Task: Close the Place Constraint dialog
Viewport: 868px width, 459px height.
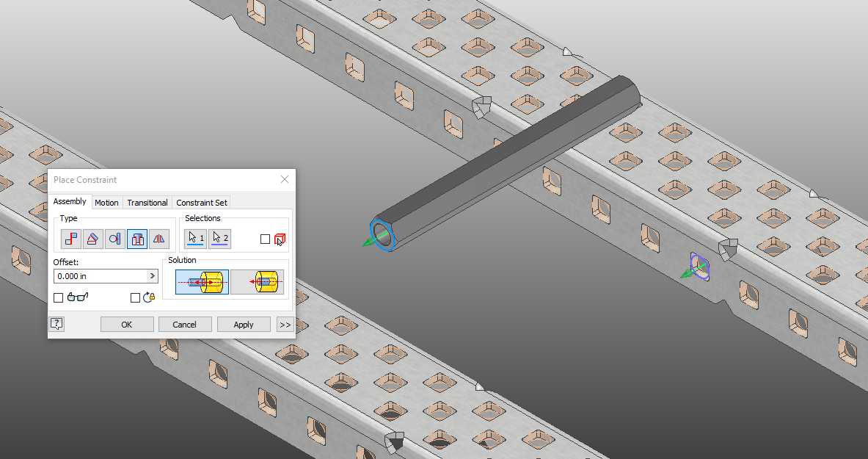Action: pyautogui.click(x=285, y=179)
